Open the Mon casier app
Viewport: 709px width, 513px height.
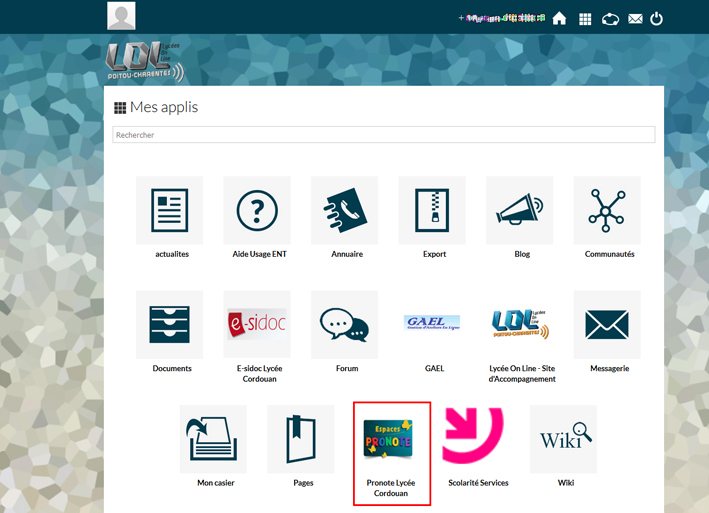(213, 439)
